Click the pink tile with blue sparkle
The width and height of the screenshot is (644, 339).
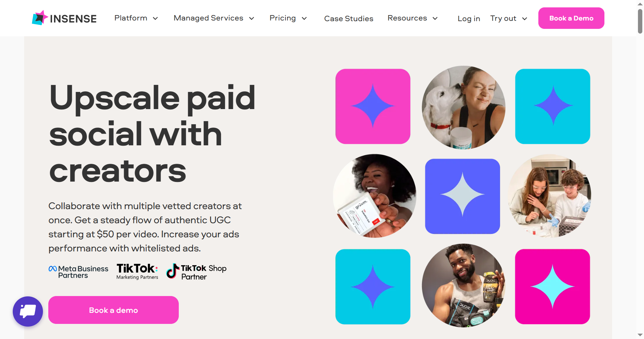373,106
